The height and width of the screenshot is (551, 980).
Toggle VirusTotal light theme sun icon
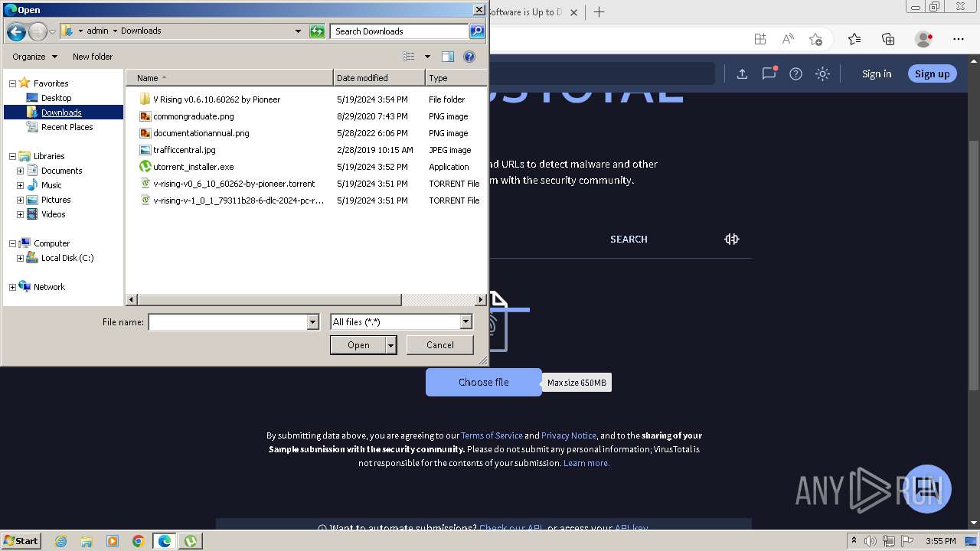click(x=822, y=73)
